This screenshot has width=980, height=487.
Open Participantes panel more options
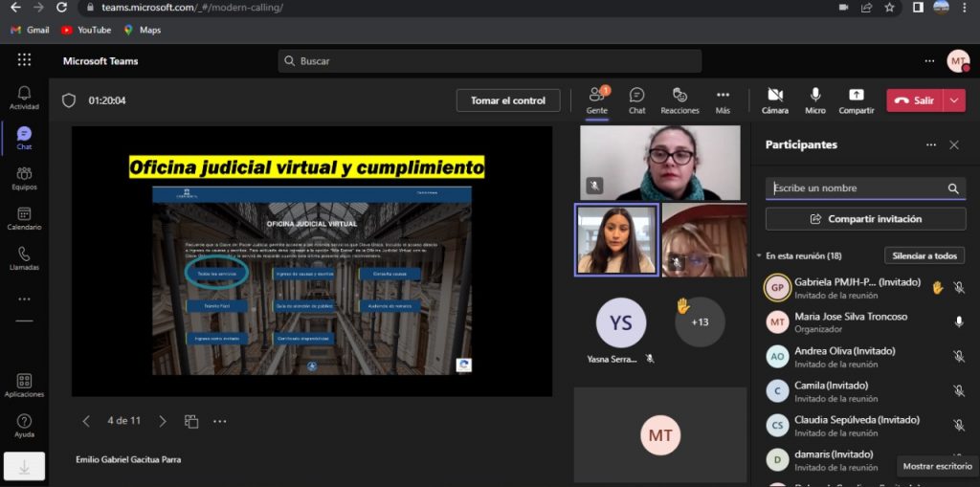[x=931, y=145]
